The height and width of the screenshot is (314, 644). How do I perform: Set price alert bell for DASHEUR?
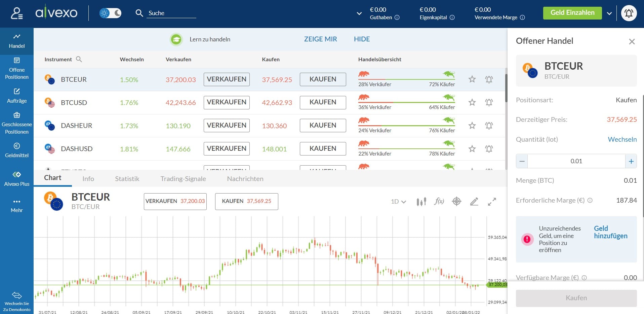pos(489,126)
